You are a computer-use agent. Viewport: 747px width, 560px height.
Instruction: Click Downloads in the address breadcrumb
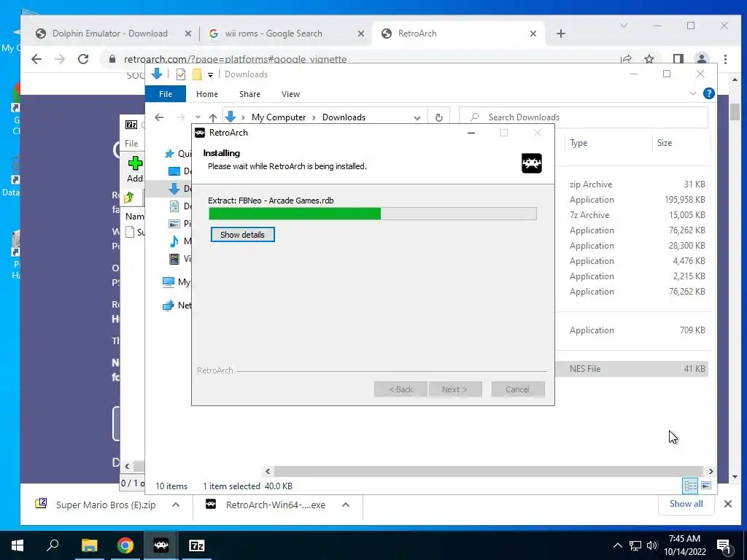click(x=344, y=117)
